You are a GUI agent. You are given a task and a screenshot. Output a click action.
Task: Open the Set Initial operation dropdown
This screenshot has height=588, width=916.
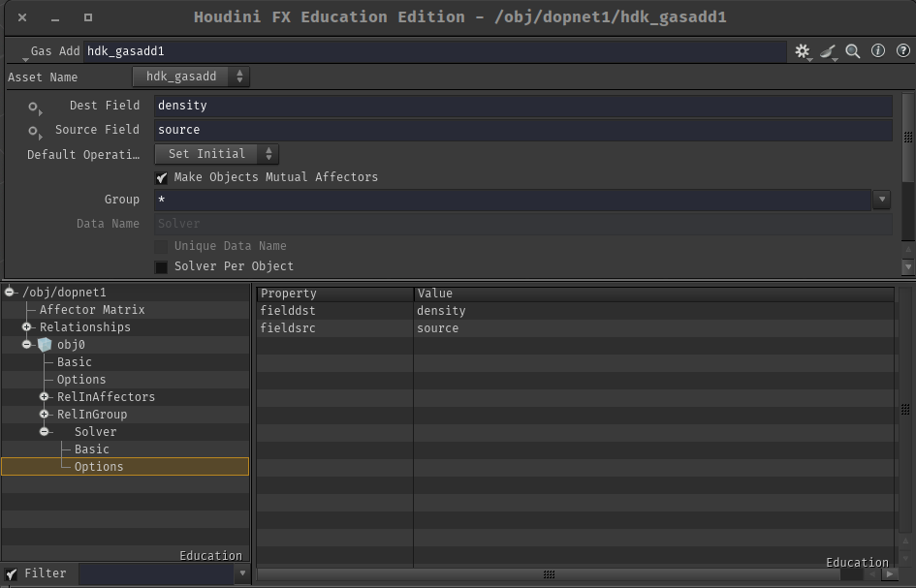click(207, 153)
